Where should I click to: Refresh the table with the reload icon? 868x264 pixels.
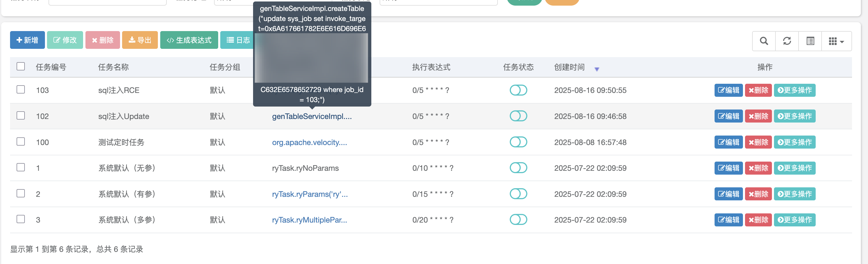tap(787, 41)
